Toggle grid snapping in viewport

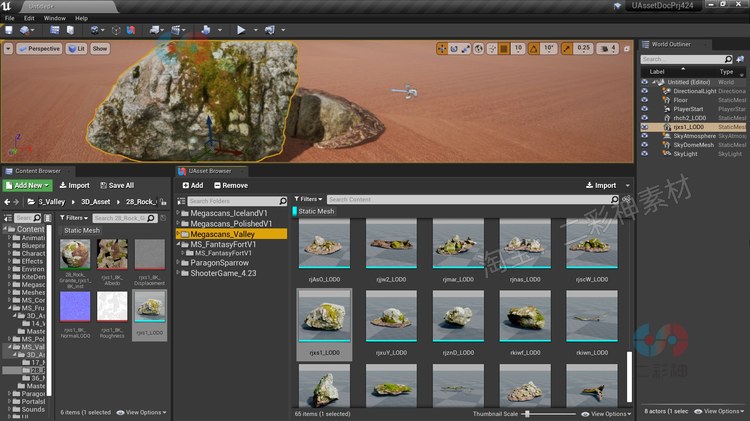click(x=504, y=49)
